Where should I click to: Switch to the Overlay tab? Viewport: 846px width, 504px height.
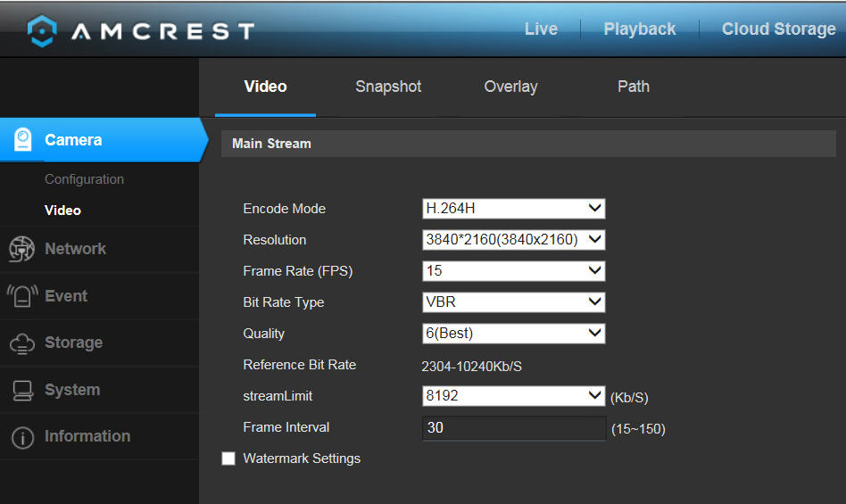click(x=511, y=87)
